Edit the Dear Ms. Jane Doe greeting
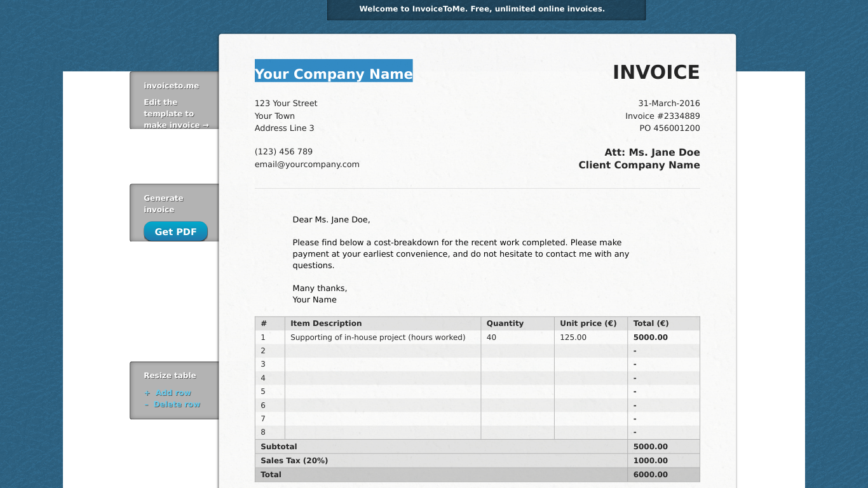This screenshot has width=868, height=488. point(331,220)
